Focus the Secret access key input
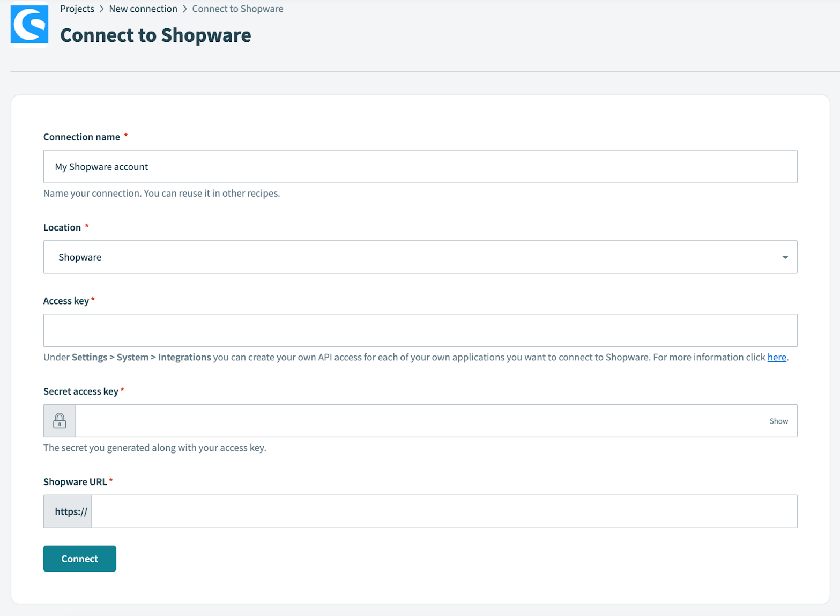The image size is (840, 616). point(418,421)
